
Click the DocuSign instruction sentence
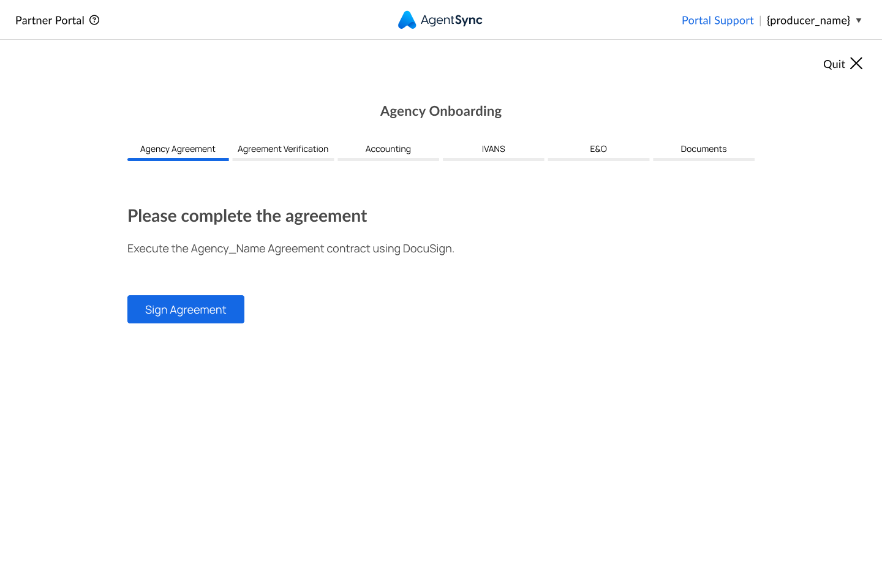point(290,249)
